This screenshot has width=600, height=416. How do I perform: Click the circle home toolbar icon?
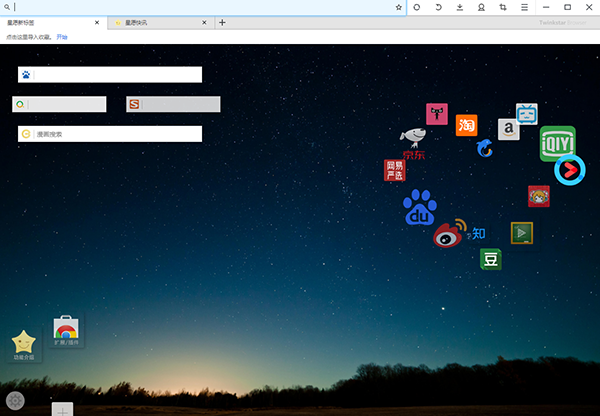pos(417,7)
